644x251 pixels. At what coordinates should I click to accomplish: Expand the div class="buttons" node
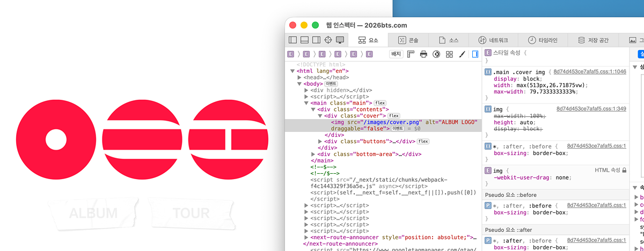pyautogui.click(x=320, y=142)
